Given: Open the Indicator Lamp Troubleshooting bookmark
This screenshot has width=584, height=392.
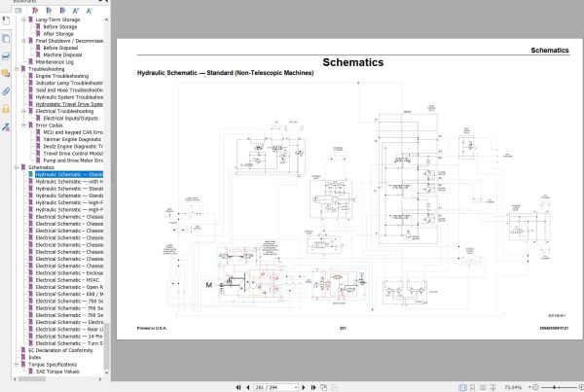Looking at the screenshot, I should tap(69, 83).
